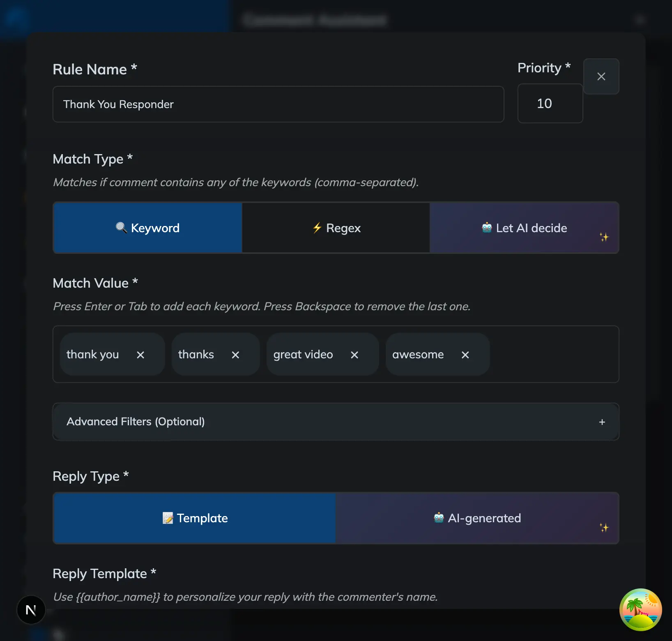Remove the 'awesome' keyword tag
Viewport: 672px width, 641px height.
[x=465, y=354]
